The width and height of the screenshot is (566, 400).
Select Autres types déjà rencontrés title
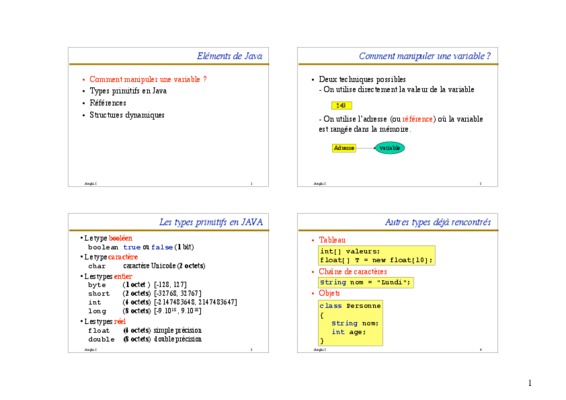point(438,222)
